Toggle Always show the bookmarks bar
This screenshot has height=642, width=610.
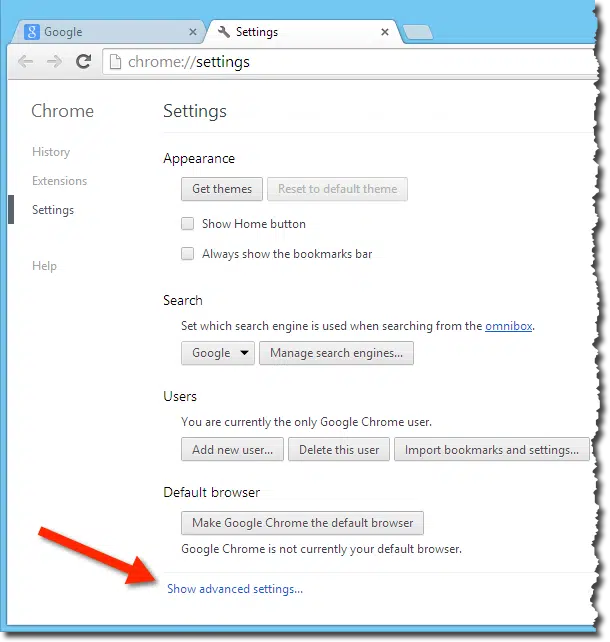[x=188, y=254]
